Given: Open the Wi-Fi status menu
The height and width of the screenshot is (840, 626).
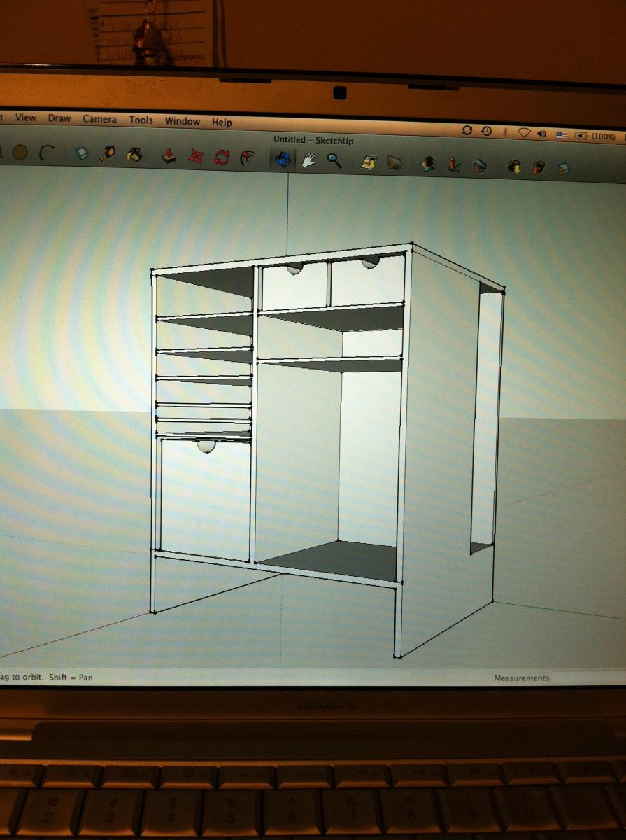Looking at the screenshot, I should tap(523, 132).
